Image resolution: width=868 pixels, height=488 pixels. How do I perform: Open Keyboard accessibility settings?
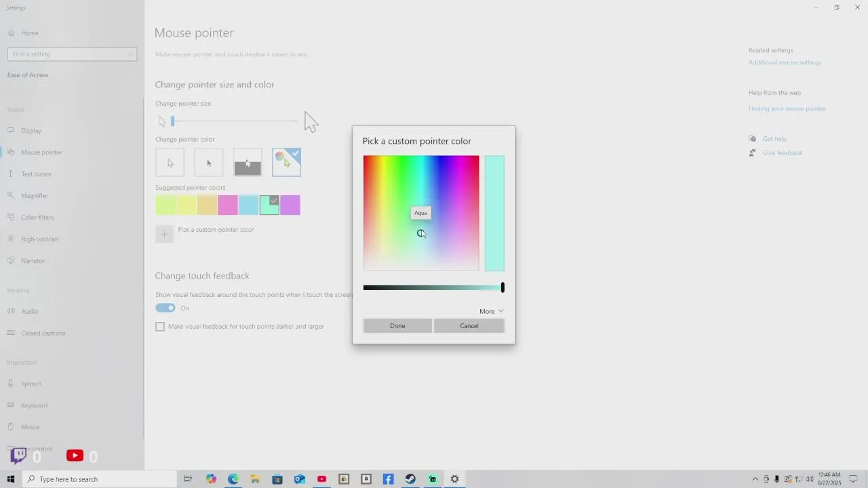34,405
